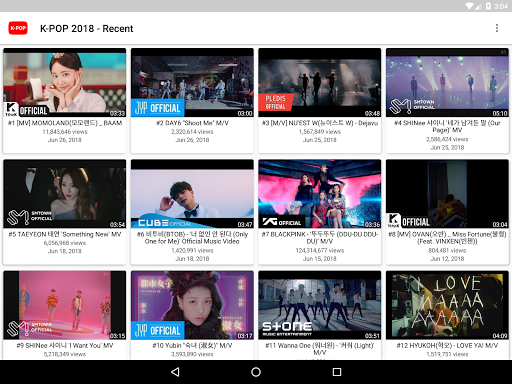Open the three-dot overflow menu
The height and width of the screenshot is (384, 512).
[x=497, y=28]
